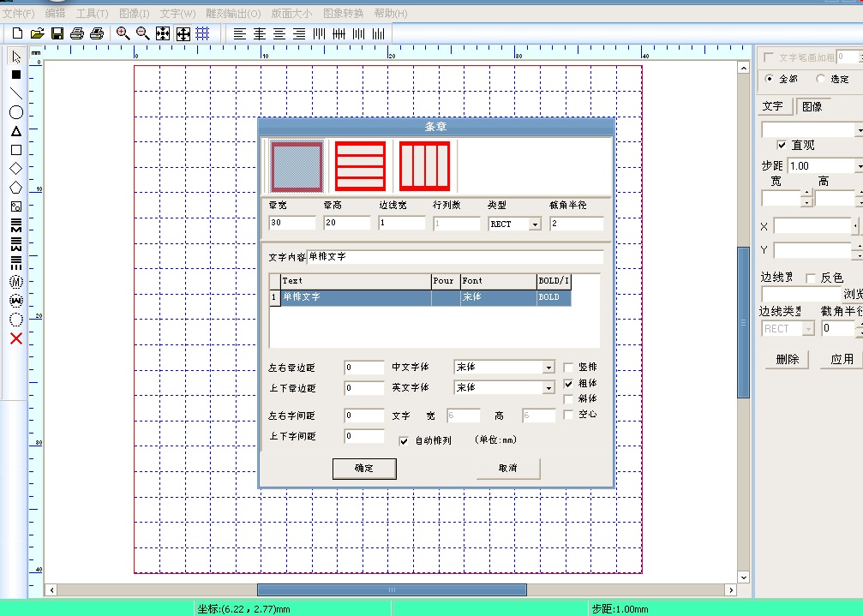This screenshot has height=616, width=863.
Task: Enable the 斜体 italic checkbox
Action: [568, 398]
